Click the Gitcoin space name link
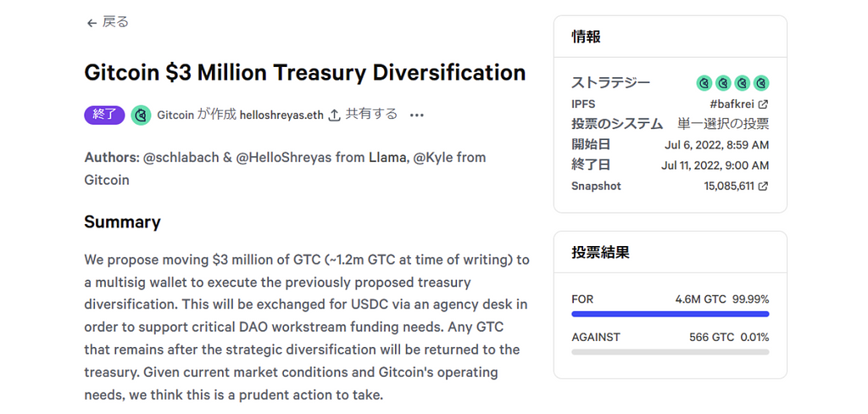 coord(175,115)
